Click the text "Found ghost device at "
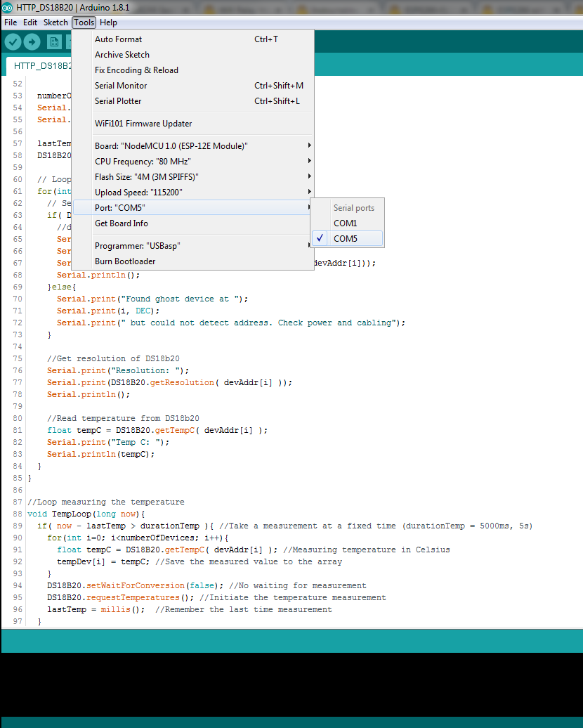583x728 pixels. (x=180, y=299)
